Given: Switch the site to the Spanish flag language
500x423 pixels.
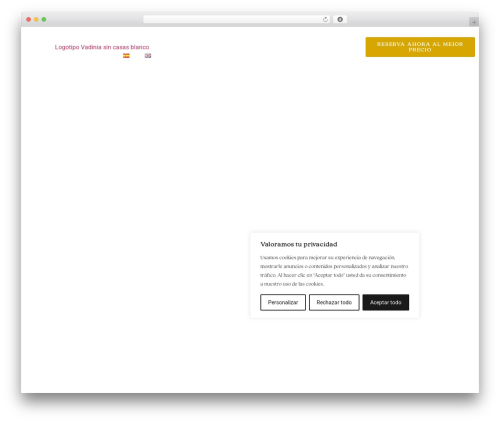Looking at the screenshot, I should (x=126, y=56).
